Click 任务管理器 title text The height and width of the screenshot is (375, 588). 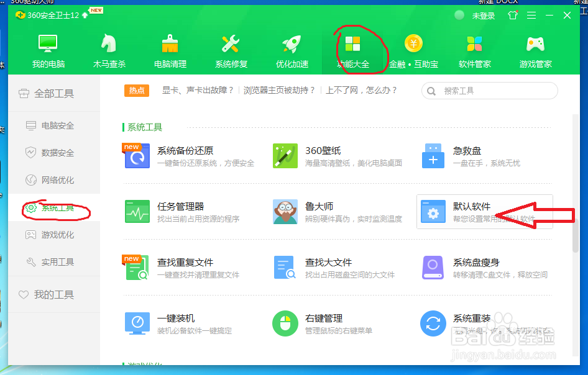click(180, 206)
